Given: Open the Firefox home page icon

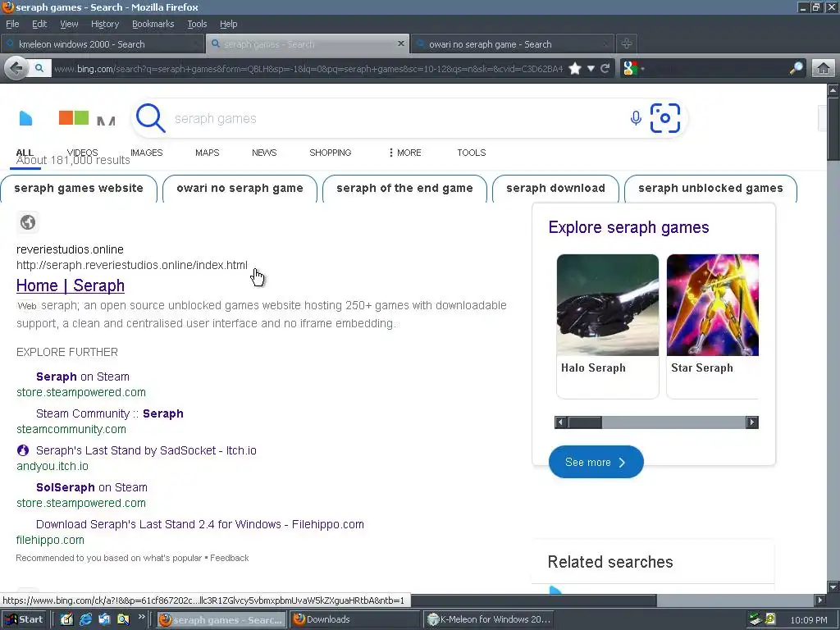Looking at the screenshot, I should click(824, 69).
